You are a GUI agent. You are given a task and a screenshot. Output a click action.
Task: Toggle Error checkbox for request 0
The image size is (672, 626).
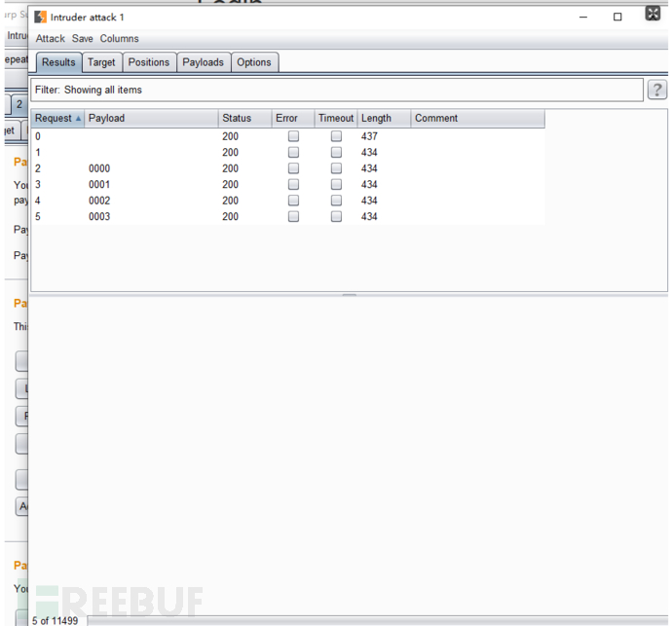[293, 136]
